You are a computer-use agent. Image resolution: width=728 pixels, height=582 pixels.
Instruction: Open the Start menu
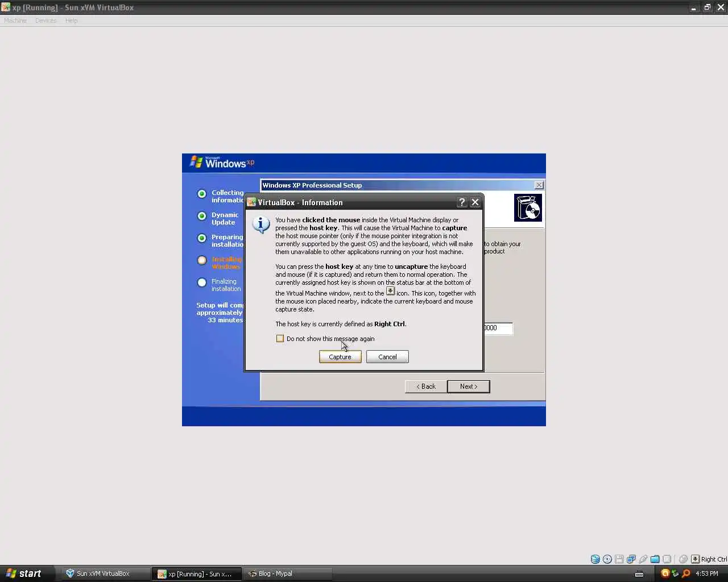pyautogui.click(x=27, y=573)
